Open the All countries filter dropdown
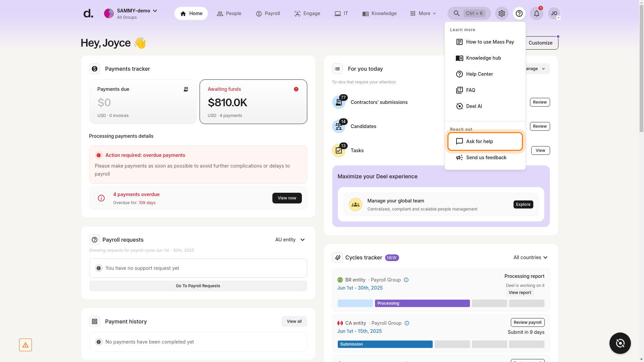The height and width of the screenshot is (362, 644). pos(531,257)
